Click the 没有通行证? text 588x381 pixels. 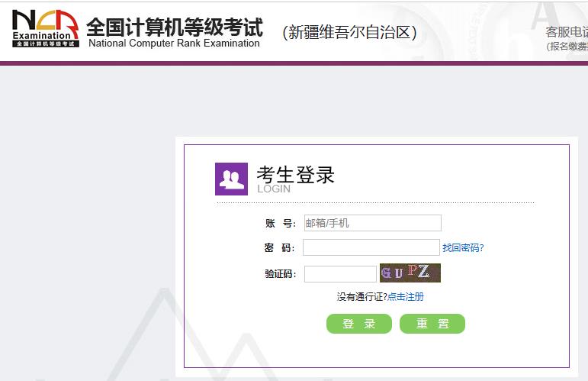pyautogui.click(x=361, y=297)
